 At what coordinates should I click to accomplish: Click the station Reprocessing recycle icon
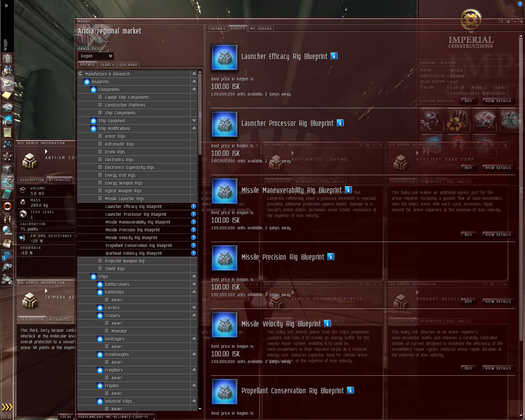tap(458, 120)
